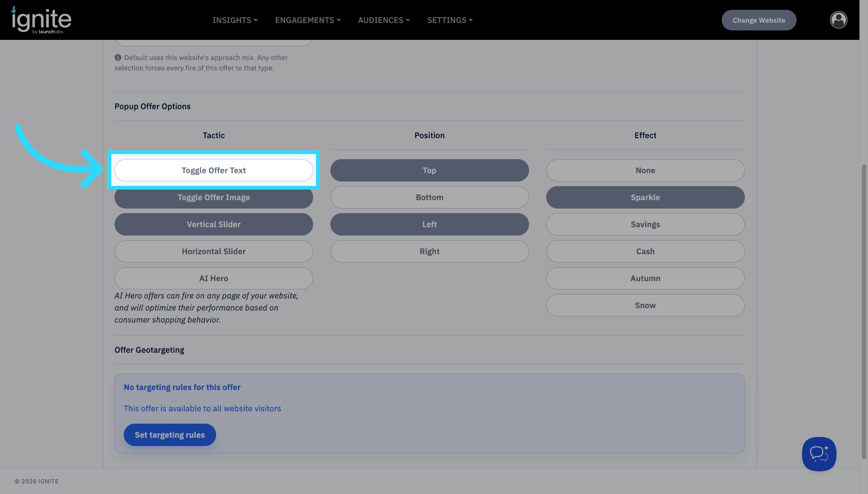Toggle the Left position option
This screenshot has height=494, width=868.
click(x=429, y=224)
